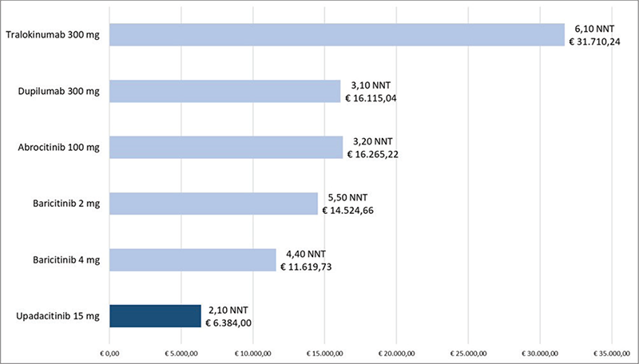Select the Baricitinib 2 mg bar
639x364 pixels.
(x=212, y=204)
